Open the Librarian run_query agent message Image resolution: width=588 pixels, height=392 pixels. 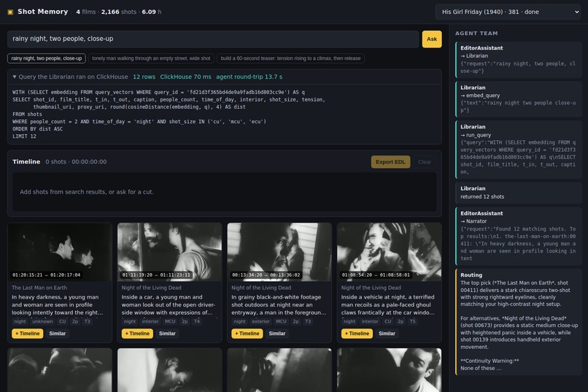(519, 150)
